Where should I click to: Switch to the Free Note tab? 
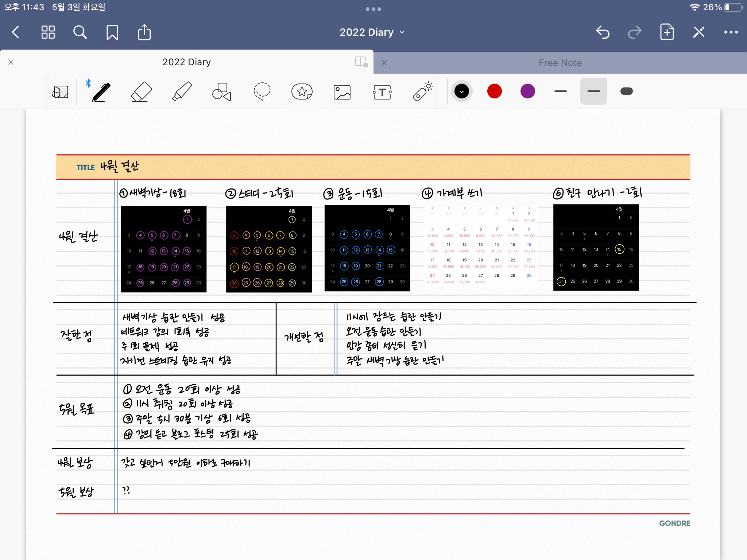(x=560, y=63)
